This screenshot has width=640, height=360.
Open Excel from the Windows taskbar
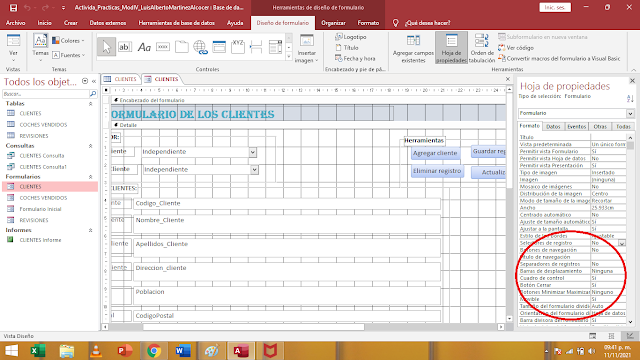pyautogui.click(x=38, y=351)
